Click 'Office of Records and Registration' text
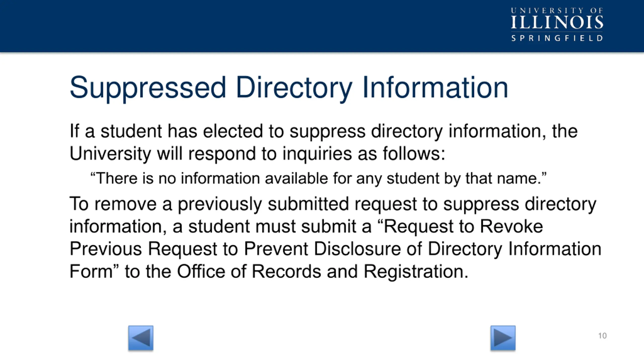 323,272
